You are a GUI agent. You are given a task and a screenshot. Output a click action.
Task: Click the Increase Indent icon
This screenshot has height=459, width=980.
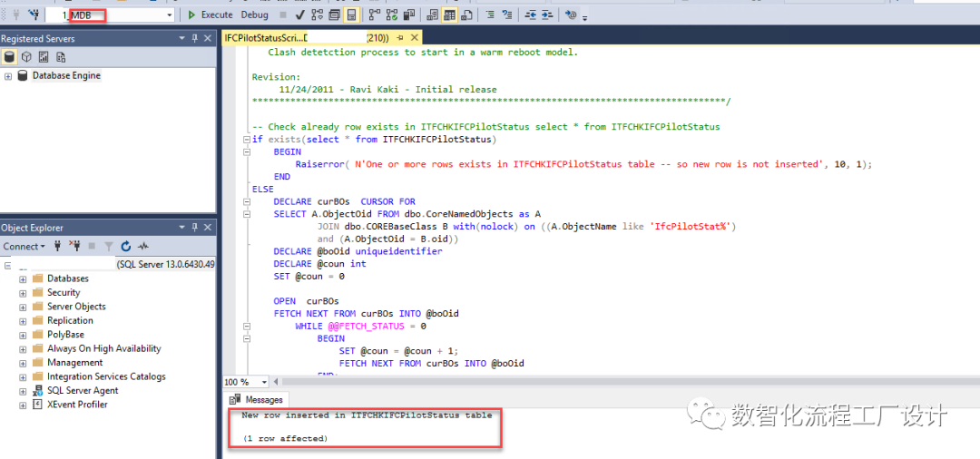(547, 15)
